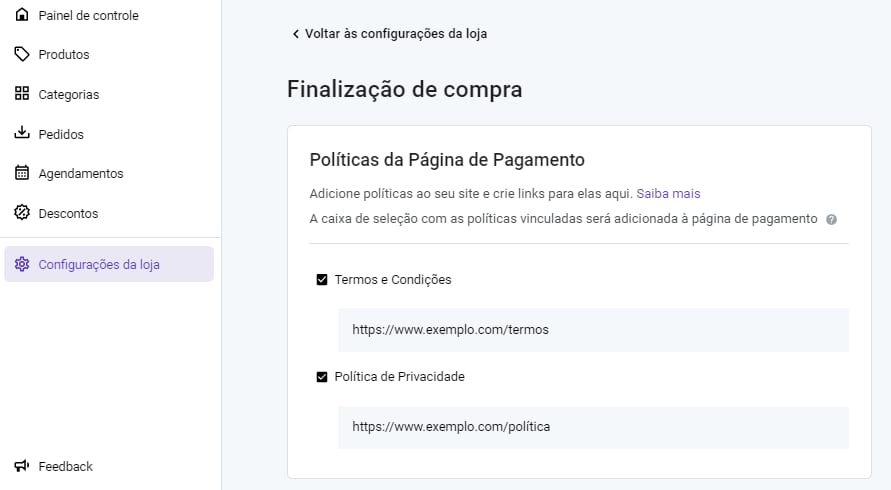The image size is (891, 490).
Task: Click the Agendamentos calendar icon
Action: 22,173
